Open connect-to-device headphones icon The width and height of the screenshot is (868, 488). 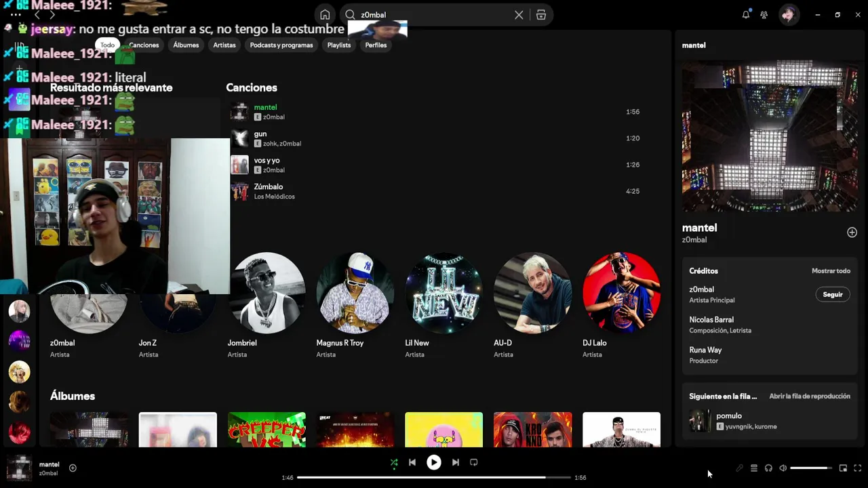coord(768,468)
